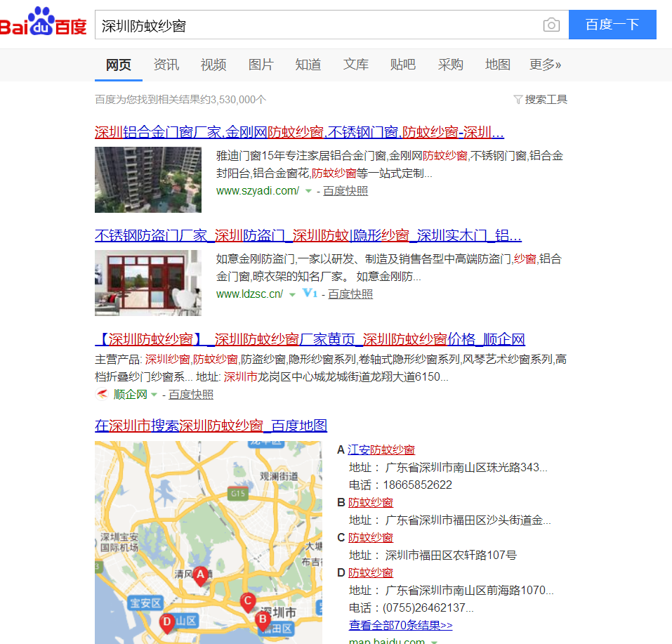672x644 pixels.
Task: Open the 更多» menu
Action: (x=545, y=65)
